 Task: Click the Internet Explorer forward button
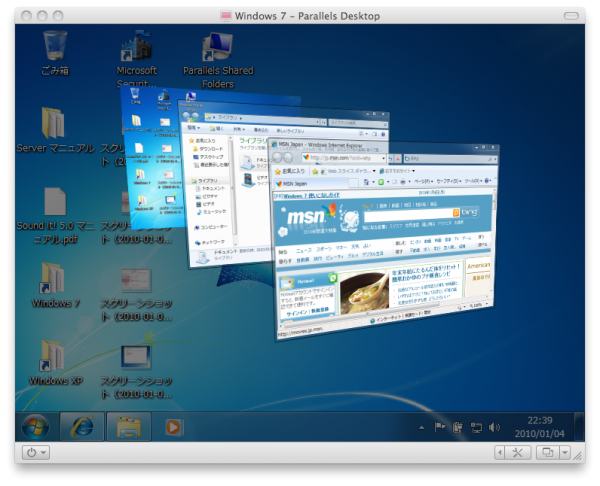point(289,157)
